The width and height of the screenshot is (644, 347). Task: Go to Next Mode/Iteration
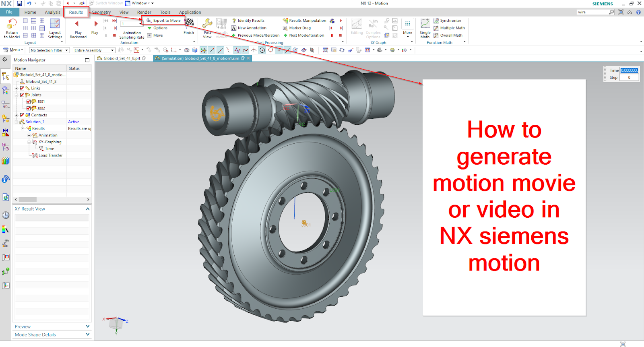tap(303, 35)
